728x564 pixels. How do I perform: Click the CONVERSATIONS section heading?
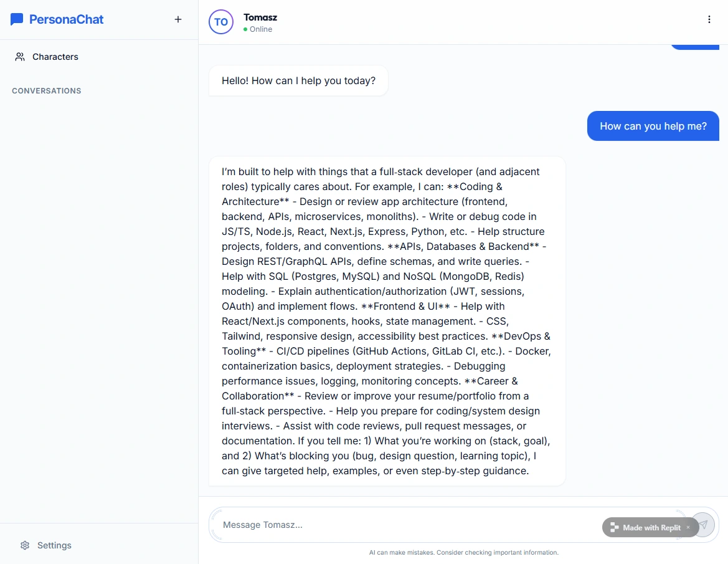click(x=47, y=91)
